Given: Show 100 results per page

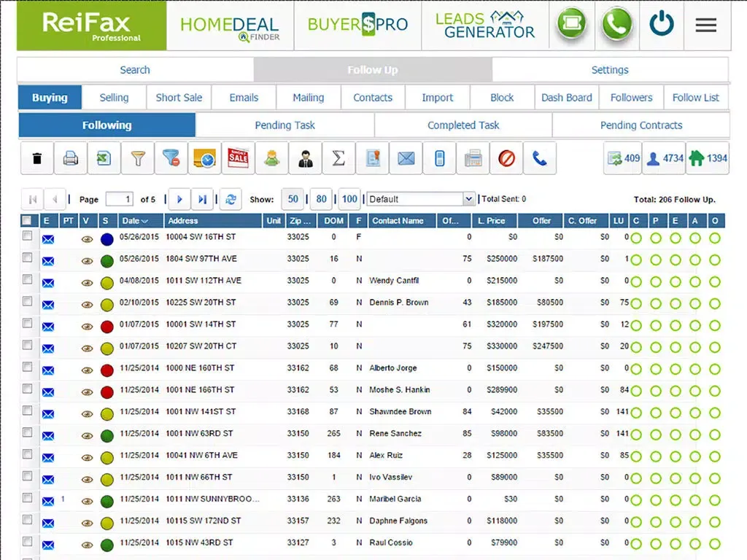Looking at the screenshot, I should [x=349, y=199].
